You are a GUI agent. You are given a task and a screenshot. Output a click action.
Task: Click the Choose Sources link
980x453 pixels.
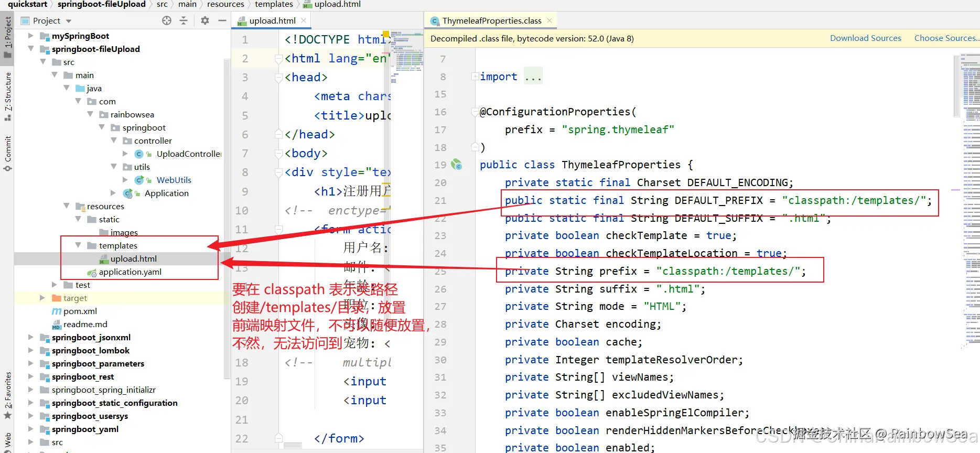946,38
